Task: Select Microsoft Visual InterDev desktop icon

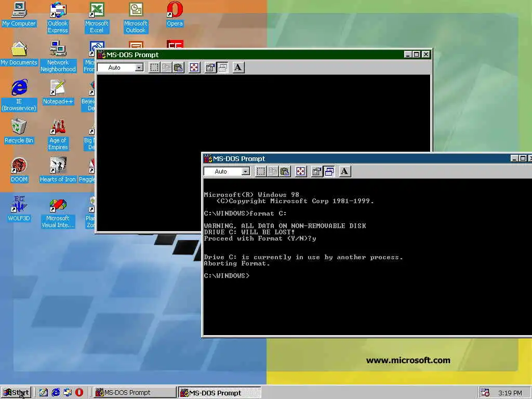Action: (x=58, y=212)
